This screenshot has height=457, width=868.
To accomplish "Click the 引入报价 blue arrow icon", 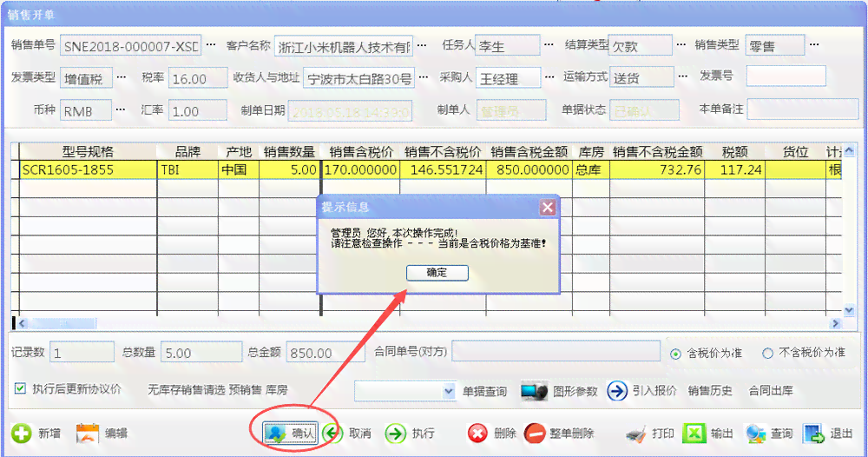I will [617, 390].
